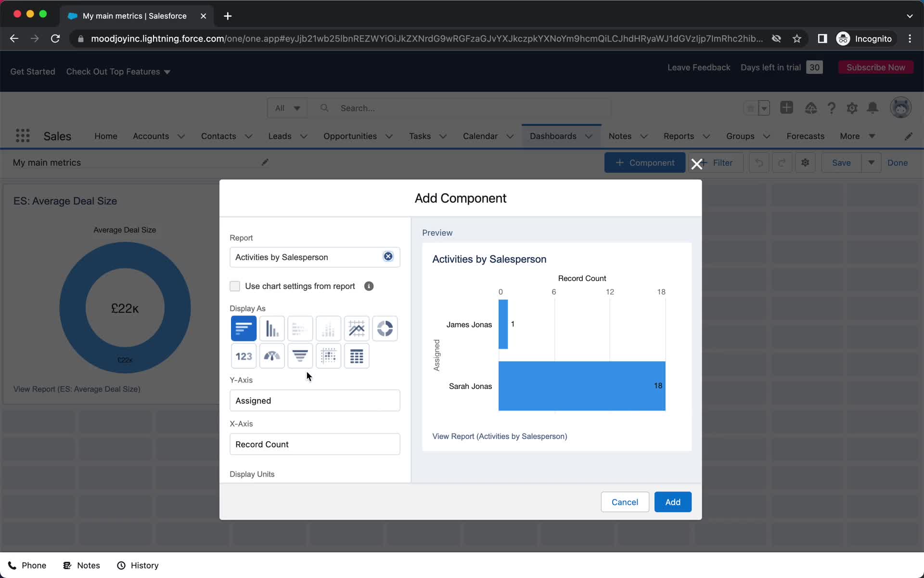Click Cancel to discard changes
924x578 pixels.
point(625,501)
